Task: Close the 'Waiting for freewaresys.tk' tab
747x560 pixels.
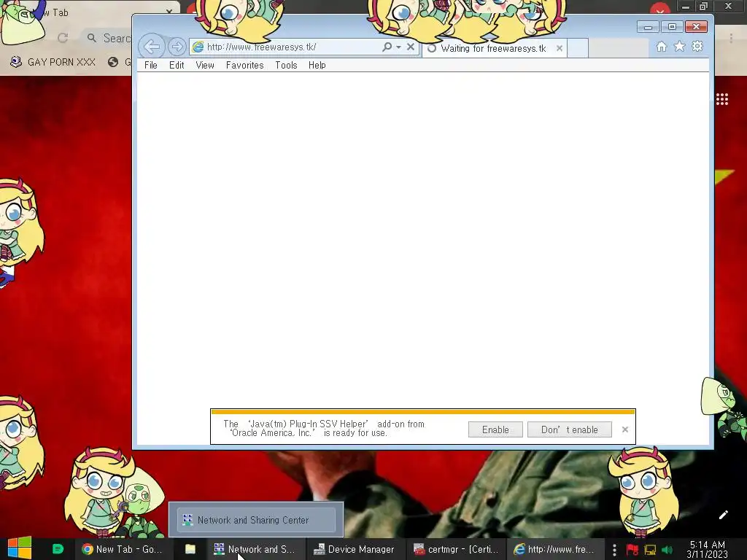Action: tap(560, 48)
